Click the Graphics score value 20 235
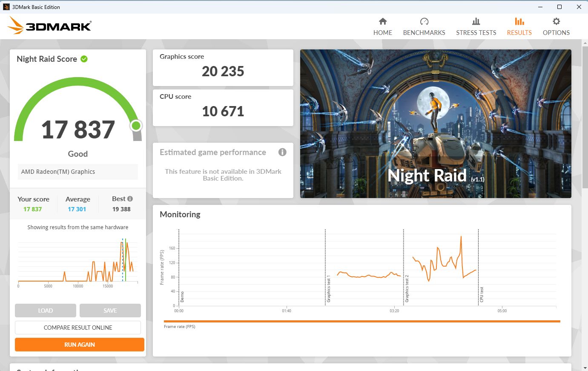 223,71
